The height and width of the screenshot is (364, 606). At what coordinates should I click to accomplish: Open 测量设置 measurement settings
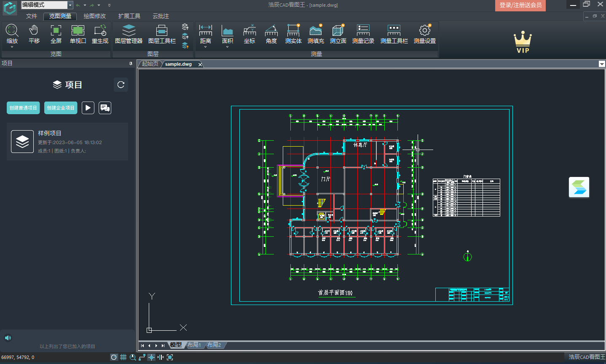pyautogui.click(x=425, y=34)
